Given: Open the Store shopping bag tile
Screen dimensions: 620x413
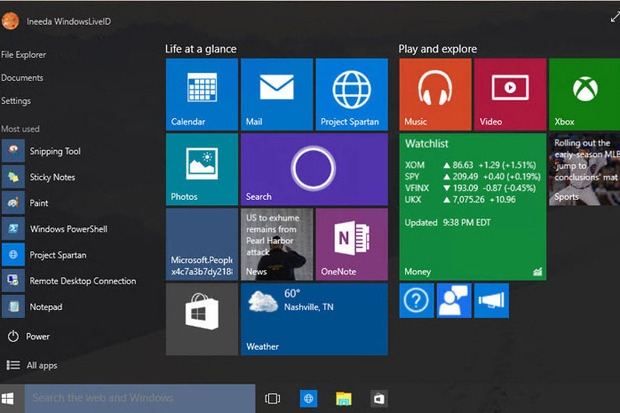Looking at the screenshot, I should coord(201,319).
